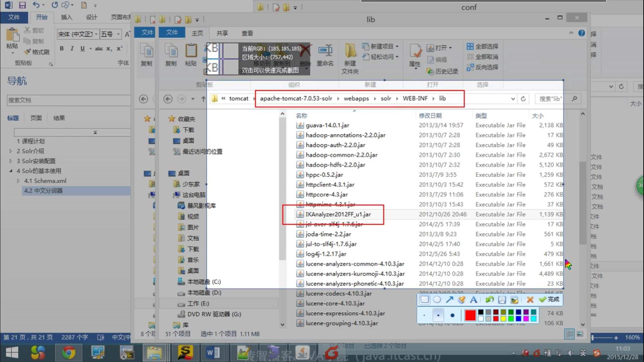Choose the large pen thickness dot

pos(452,315)
